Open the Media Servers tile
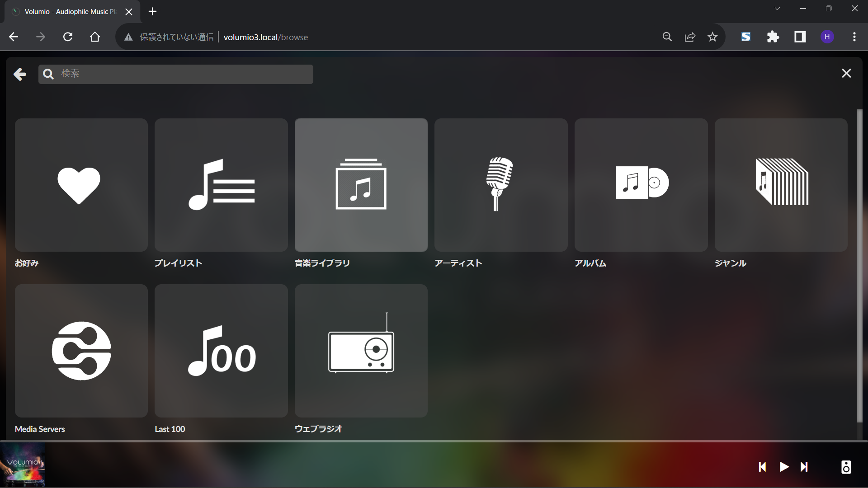The width and height of the screenshot is (868, 488). pyautogui.click(x=81, y=351)
